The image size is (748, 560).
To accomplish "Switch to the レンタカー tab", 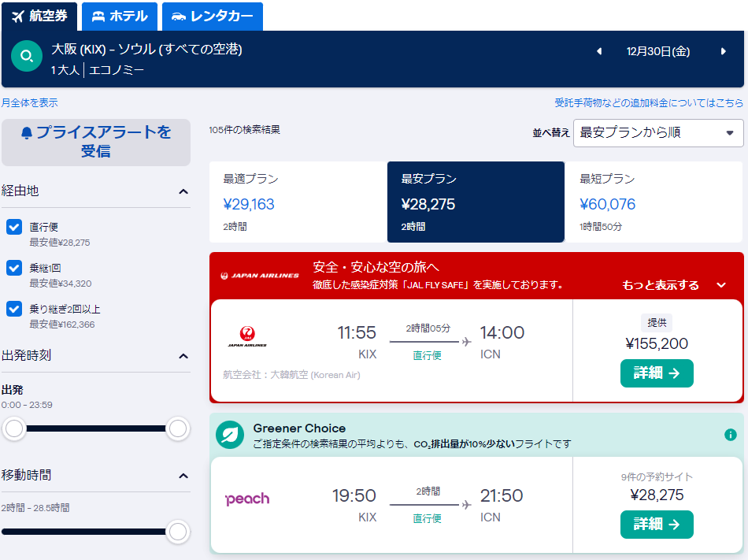I will pos(213,17).
